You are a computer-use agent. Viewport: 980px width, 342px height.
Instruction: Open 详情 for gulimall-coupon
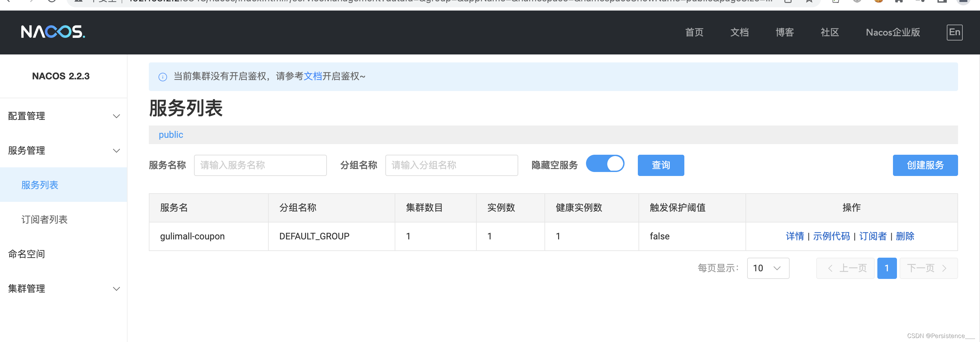click(x=794, y=236)
